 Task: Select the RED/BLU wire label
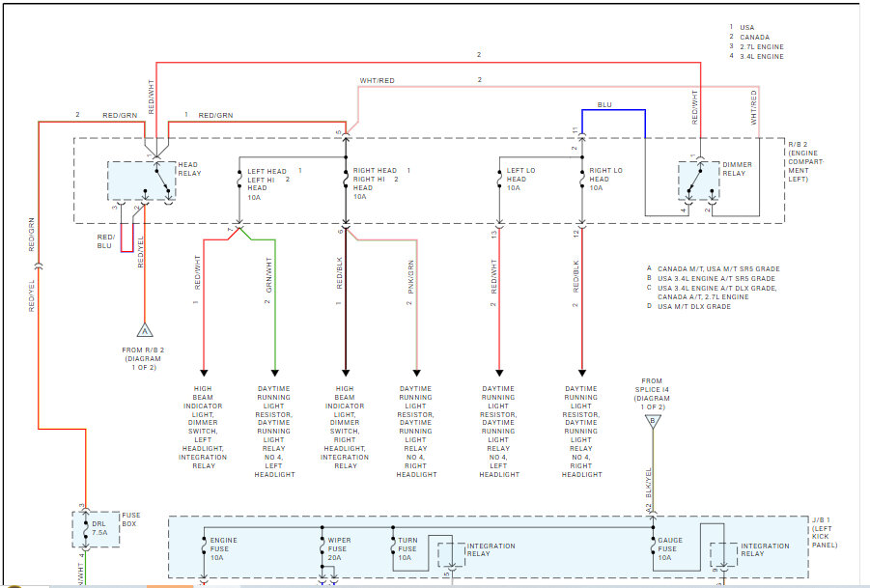click(x=105, y=240)
